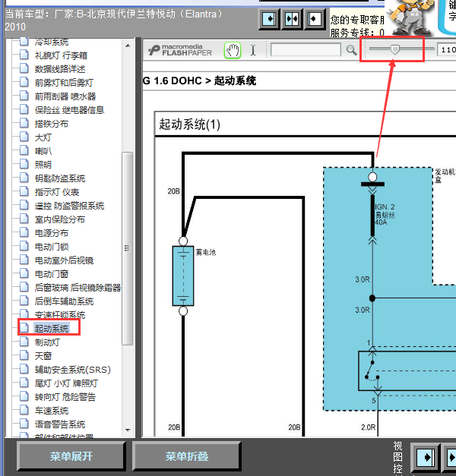Open 礼貌灯 行李箱 tree item
This screenshot has width=456, height=476.
point(61,55)
